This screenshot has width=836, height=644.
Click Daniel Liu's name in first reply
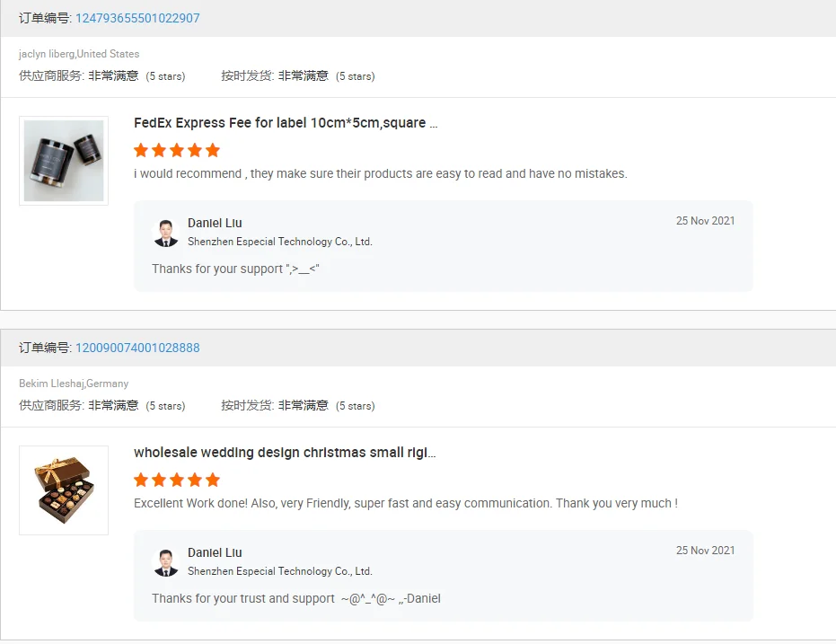coord(215,223)
